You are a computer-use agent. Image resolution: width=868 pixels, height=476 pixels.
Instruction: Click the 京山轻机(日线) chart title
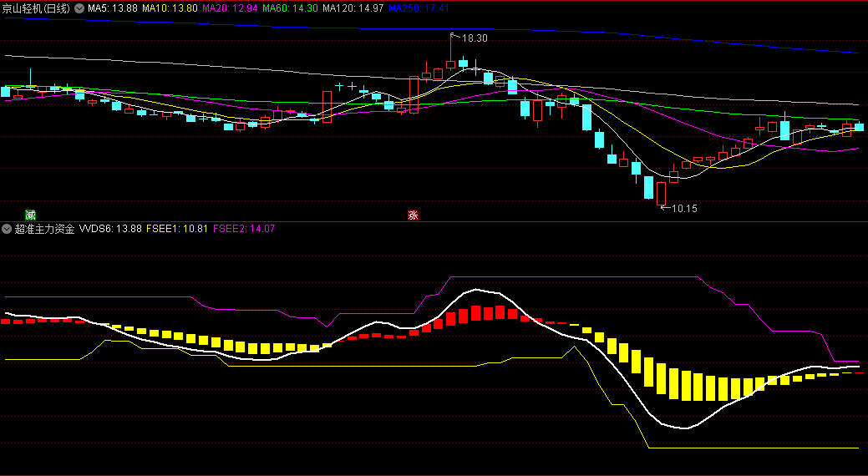(36, 8)
